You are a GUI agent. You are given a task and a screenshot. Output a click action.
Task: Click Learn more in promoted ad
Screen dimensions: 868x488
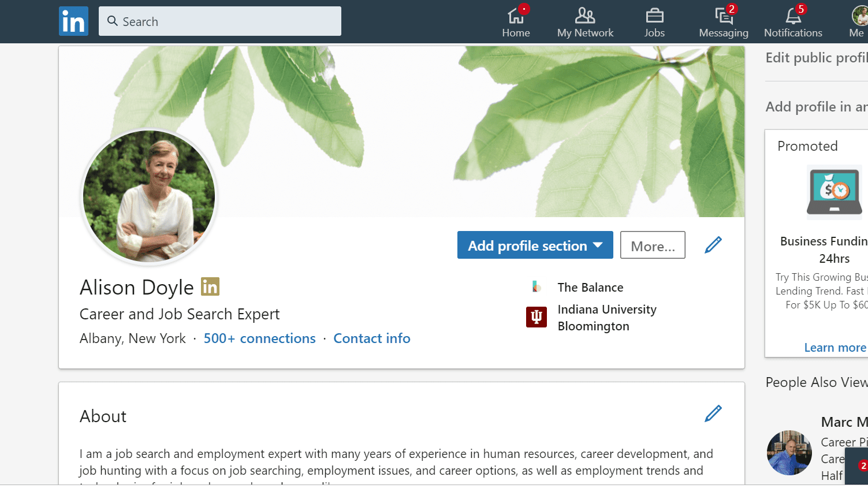click(835, 348)
